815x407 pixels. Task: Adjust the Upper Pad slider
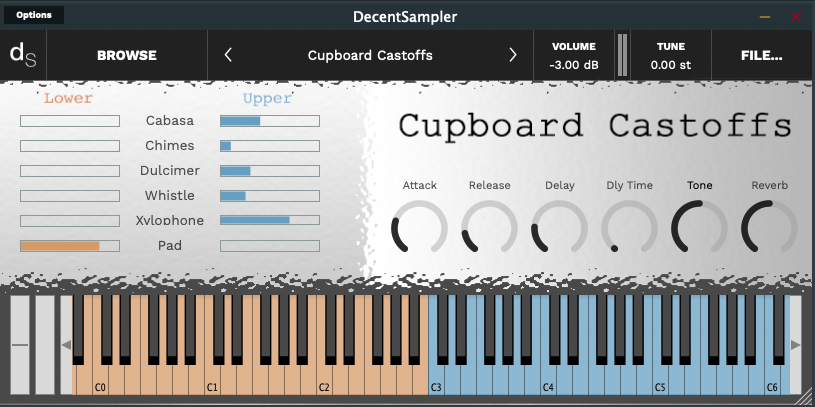[270, 246]
